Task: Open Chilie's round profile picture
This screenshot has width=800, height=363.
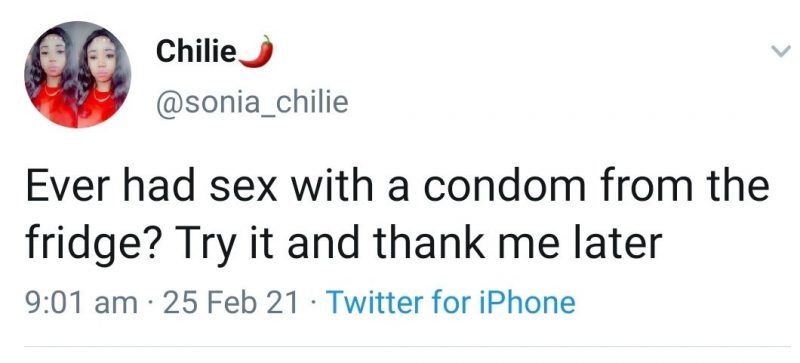Action: tap(78, 75)
